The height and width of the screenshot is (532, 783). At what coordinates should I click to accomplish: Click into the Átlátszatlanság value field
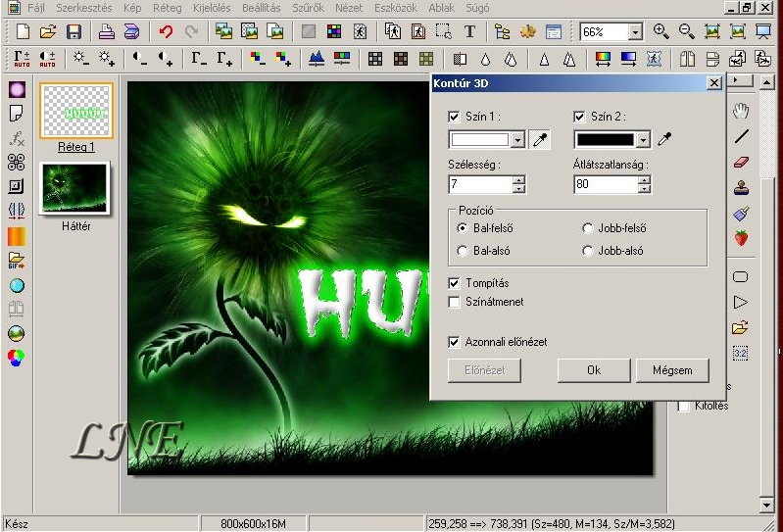[x=607, y=184]
